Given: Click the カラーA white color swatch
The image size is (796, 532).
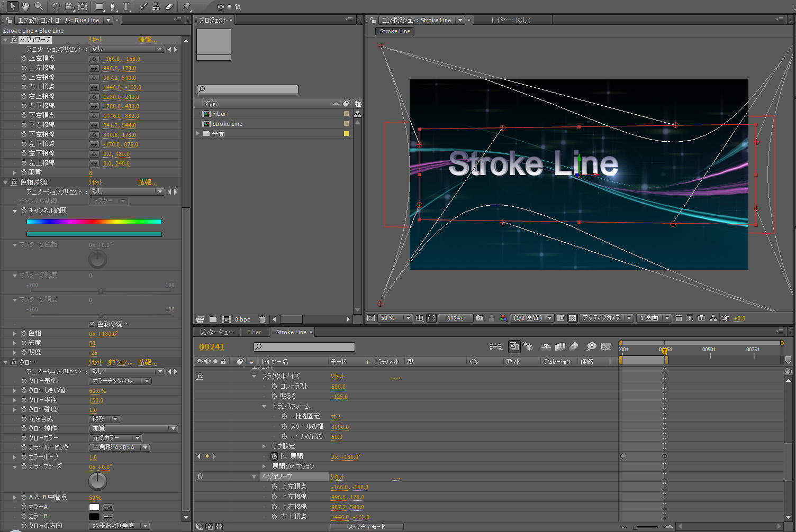Looking at the screenshot, I should point(94,507).
